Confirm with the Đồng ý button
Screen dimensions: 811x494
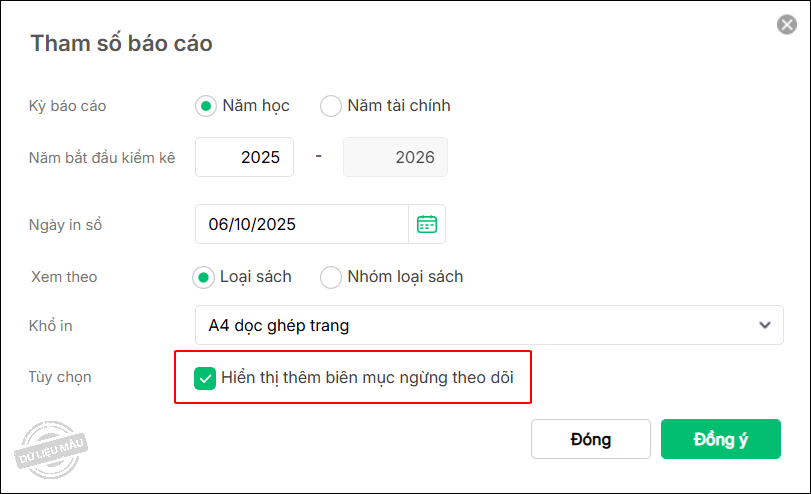pyautogui.click(x=720, y=439)
